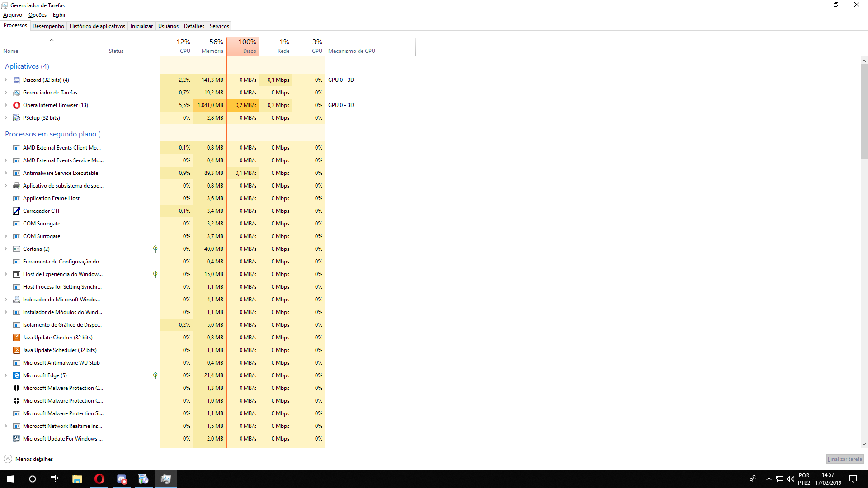Image resolution: width=868 pixels, height=488 pixels.
Task: Select the Application Frame Host row
Action: coord(163,198)
